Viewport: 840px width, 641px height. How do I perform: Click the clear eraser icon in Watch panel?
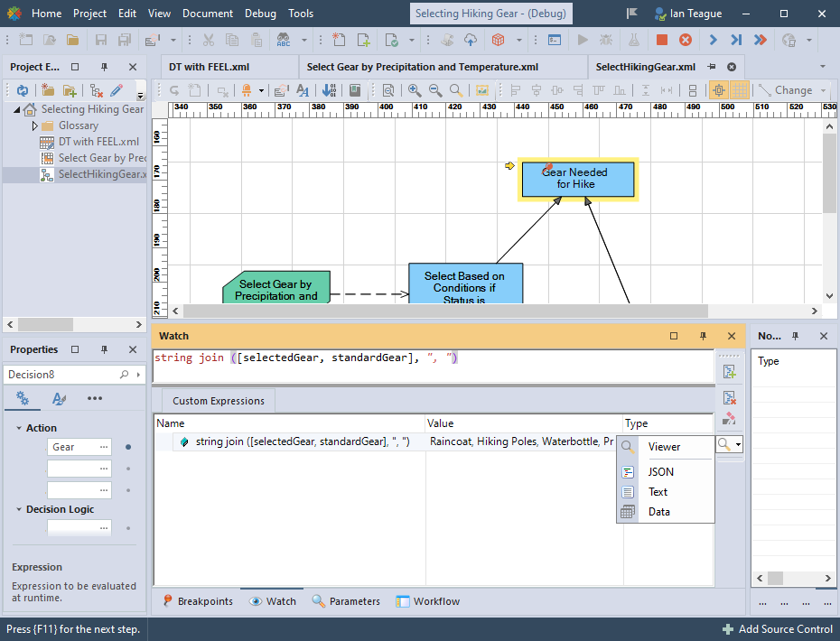pyautogui.click(x=729, y=419)
